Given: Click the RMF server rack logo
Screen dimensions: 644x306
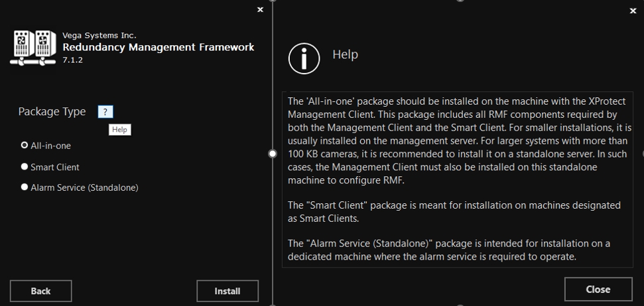Looking at the screenshot, I should pyautogui.click(x=33, y=47).
